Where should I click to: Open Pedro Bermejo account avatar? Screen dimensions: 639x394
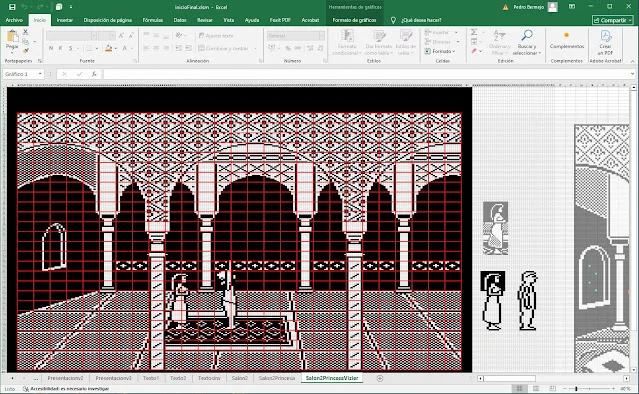(x=553, y=7)
